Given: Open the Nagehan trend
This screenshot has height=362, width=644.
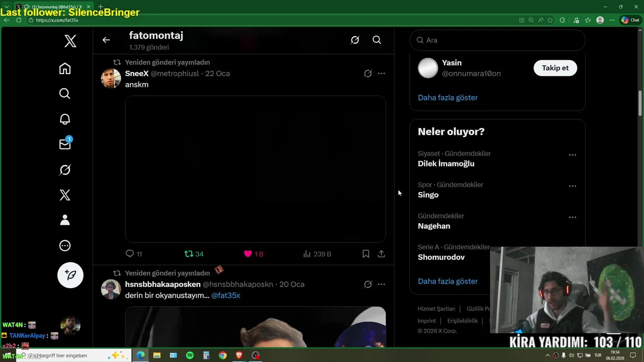Looking at the screenshot, I should click(x=434, y=226).
